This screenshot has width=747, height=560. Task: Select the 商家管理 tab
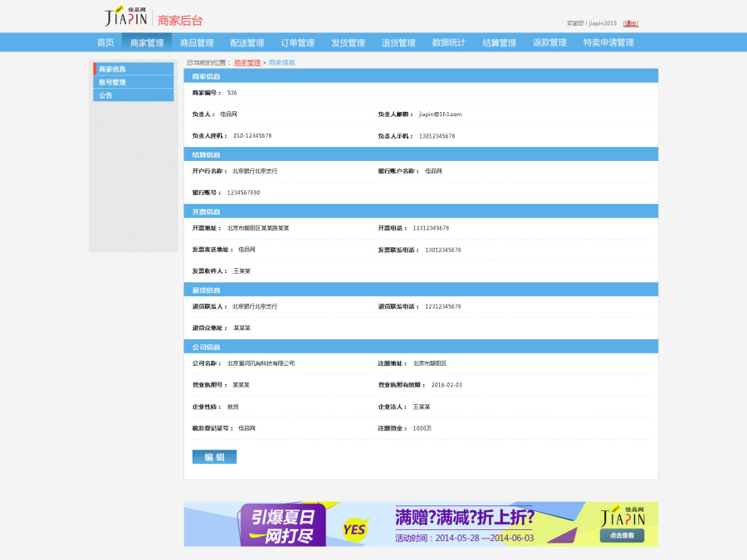click(148, 41)
